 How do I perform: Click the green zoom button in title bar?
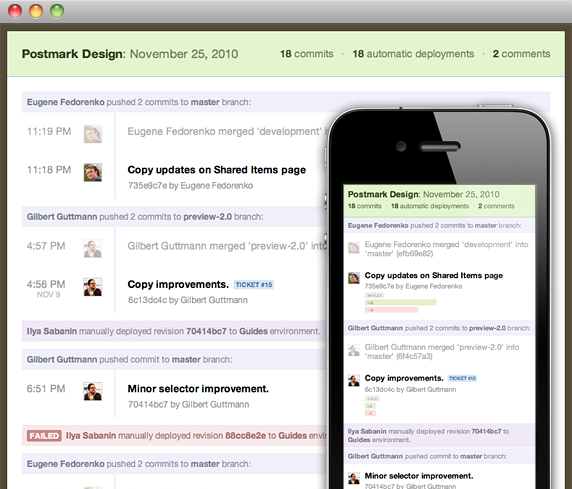click(57, 11)
